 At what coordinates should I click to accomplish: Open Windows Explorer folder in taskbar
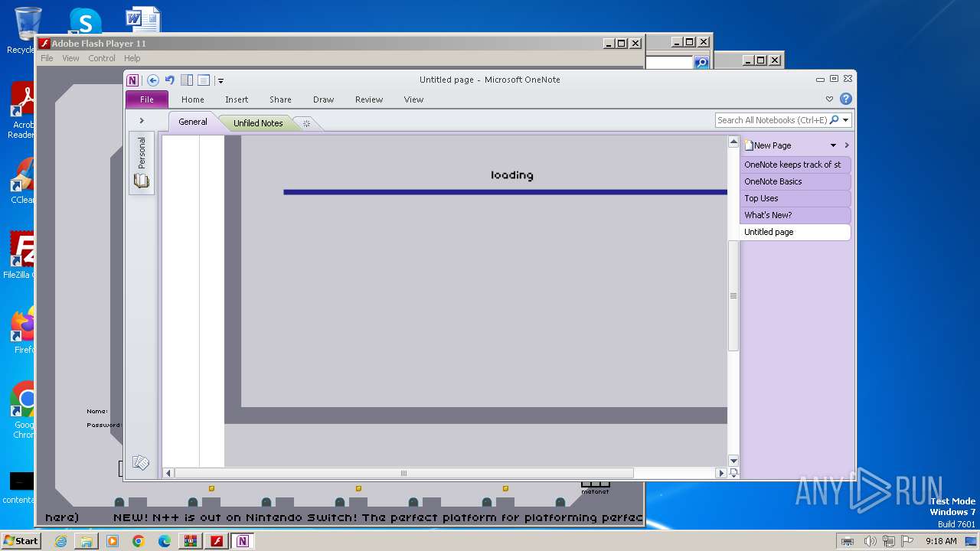tap(87, 541)
